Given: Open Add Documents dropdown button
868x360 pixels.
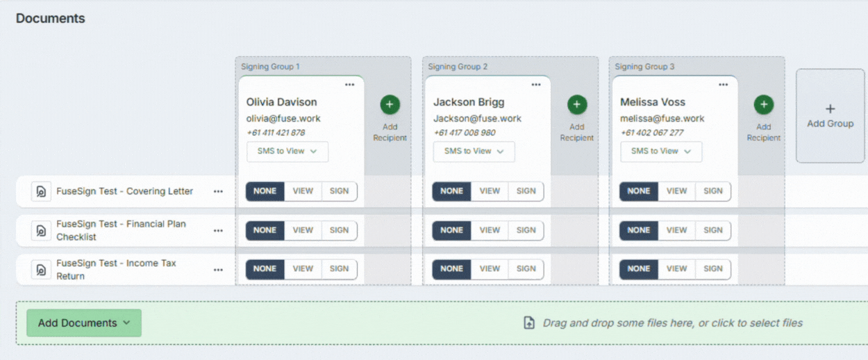Looking at the screenshot, I should 84,323.
